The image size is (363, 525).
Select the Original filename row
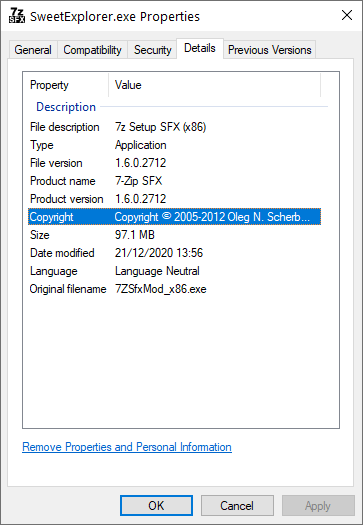point(174,289)
